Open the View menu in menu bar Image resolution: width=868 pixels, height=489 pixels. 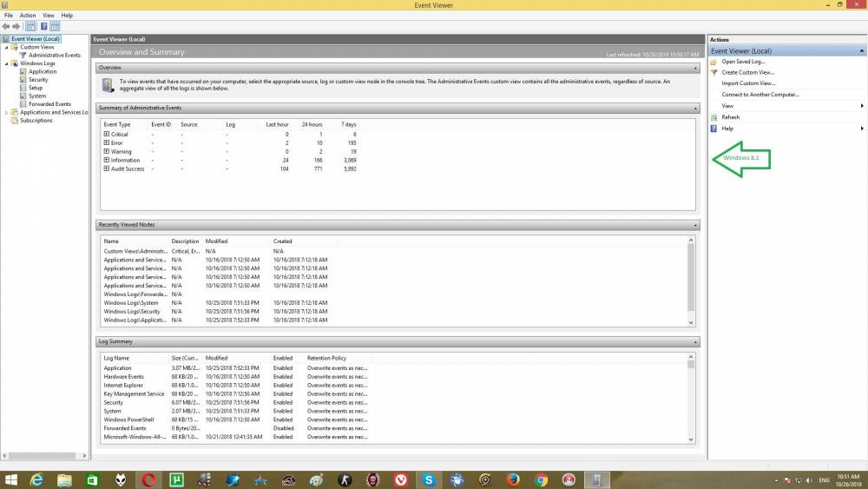click(49, 16)
